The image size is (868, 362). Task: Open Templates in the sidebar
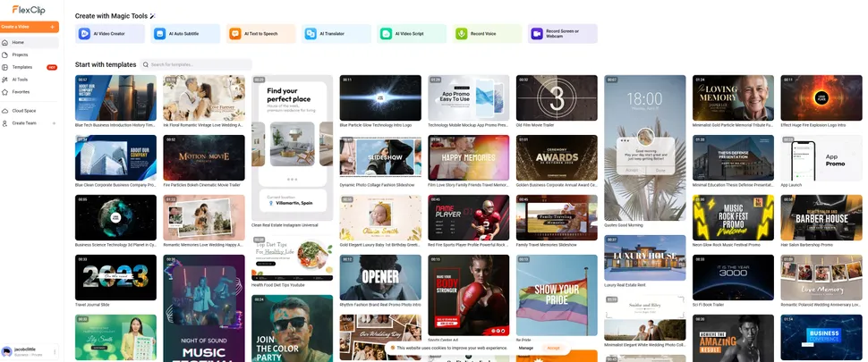pyautogui.click(x=21, y=67)
